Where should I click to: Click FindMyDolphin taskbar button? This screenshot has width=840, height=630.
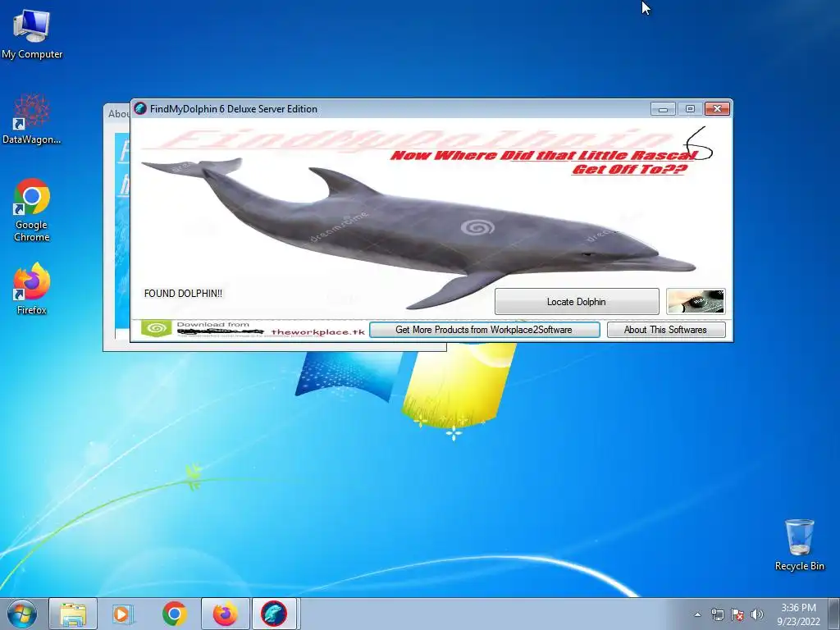click(274, 614)
